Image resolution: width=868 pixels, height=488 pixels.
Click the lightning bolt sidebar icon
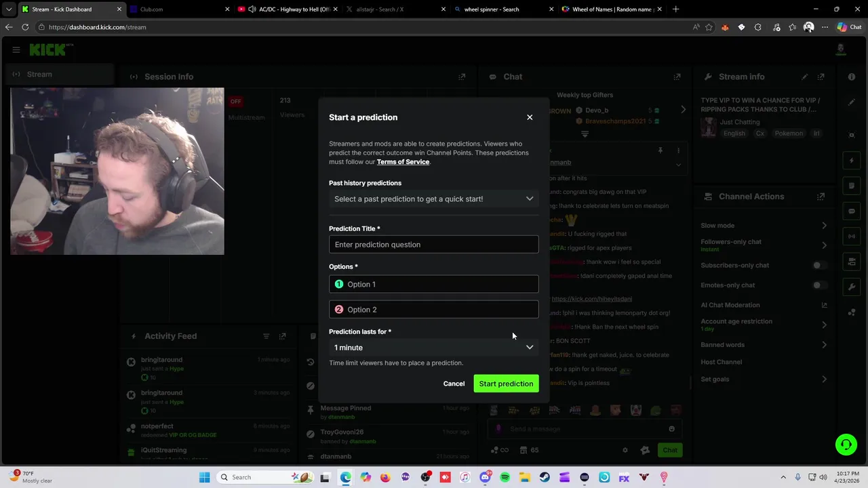pyautogui.click(x=852, y=161)
